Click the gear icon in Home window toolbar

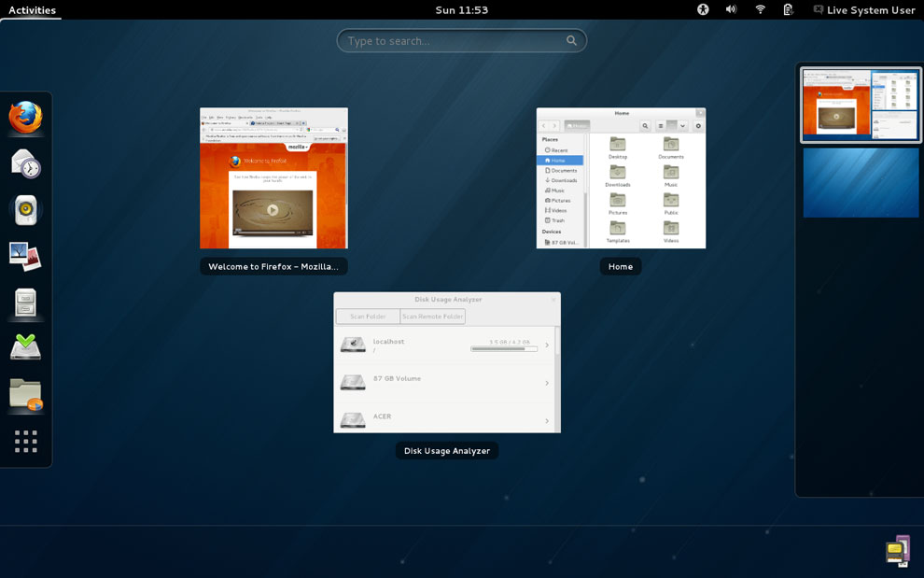point(698,126)
